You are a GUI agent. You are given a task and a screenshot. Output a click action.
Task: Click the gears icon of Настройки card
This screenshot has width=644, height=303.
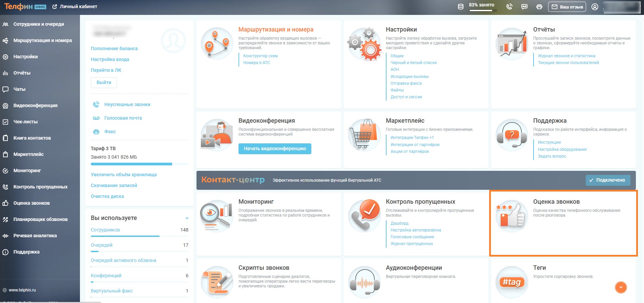point(365,44)
